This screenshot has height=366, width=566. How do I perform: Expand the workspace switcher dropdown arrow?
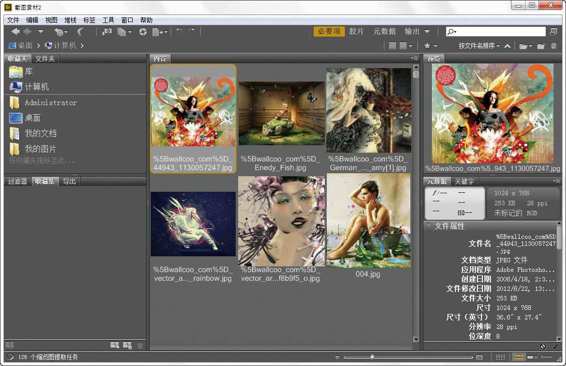point(427,32)
